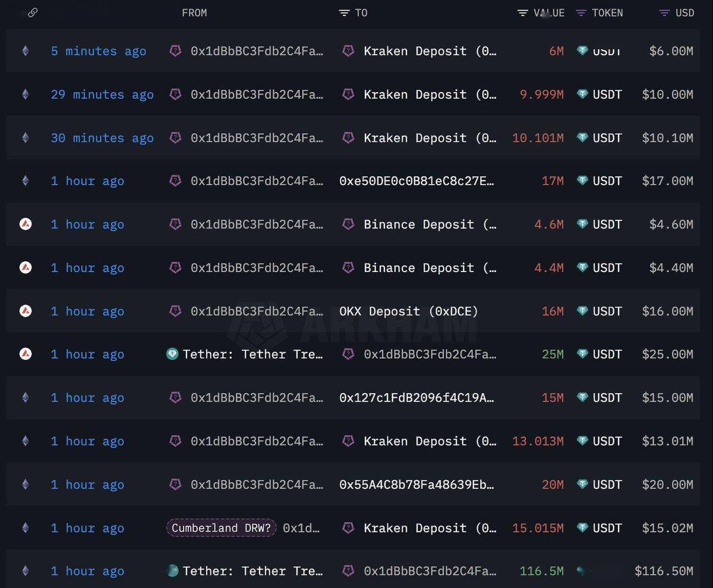Click the Ethereum chain icon on the $20.00M row
713x588 pixels.
[x=25, y=484]
